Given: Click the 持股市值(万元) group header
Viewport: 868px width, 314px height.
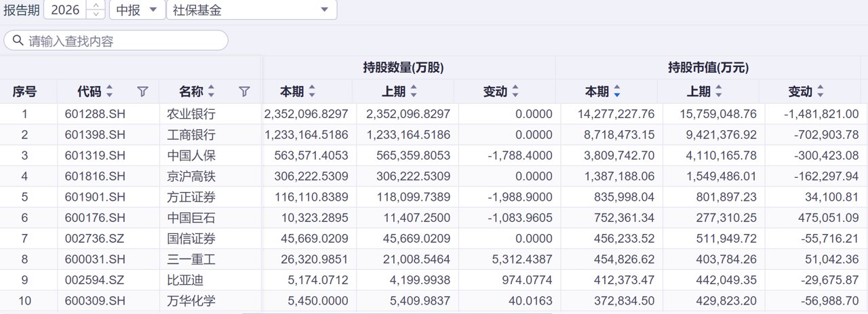Looking at the screenshot, I should pyautogui.click(x=709, y=68).
